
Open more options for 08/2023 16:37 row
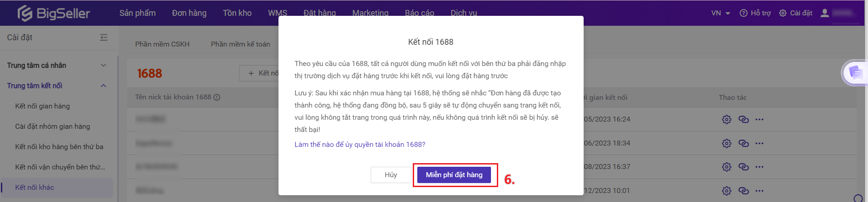[759, 167]
